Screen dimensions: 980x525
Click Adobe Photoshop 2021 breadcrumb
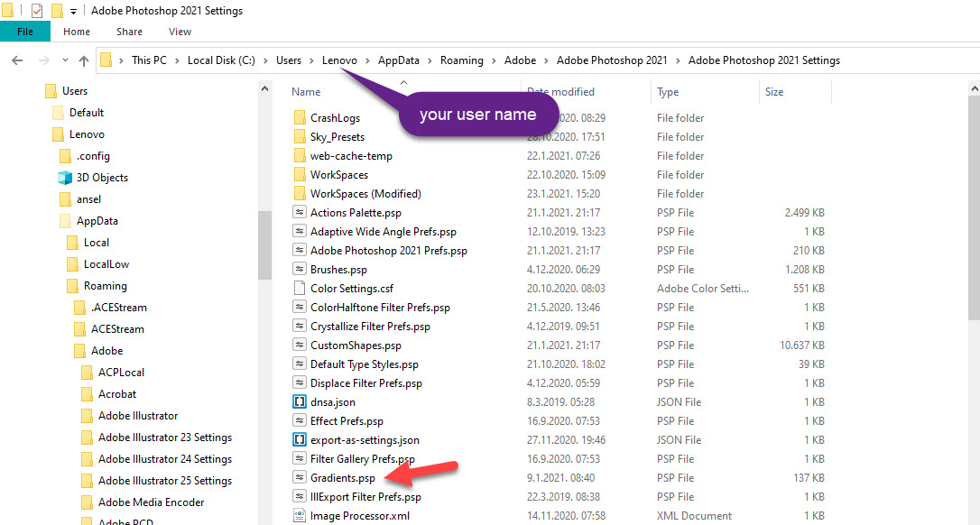tap(612, 60)
